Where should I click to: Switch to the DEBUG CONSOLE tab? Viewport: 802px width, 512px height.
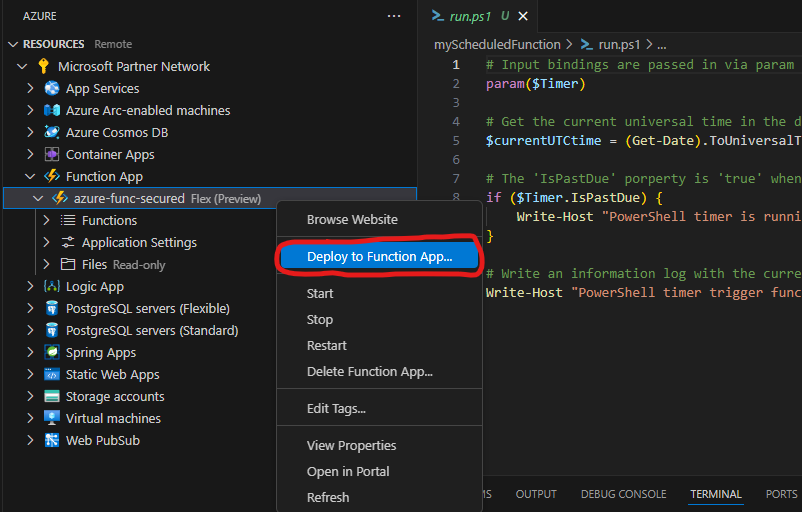[x=623, y=494]
